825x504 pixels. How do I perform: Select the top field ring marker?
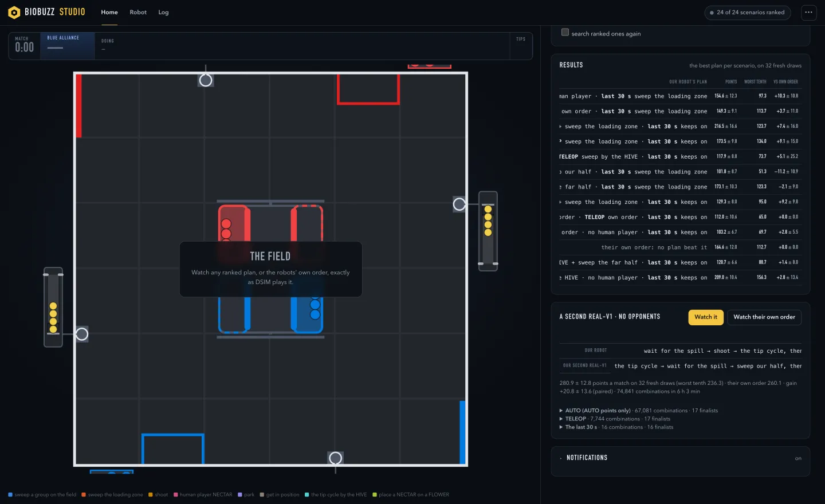tap(206, 80)
